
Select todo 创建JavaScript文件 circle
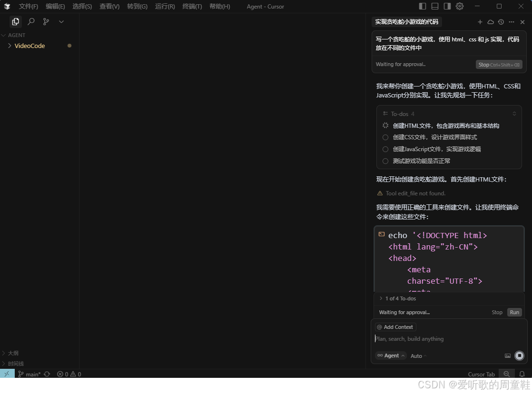385,149
